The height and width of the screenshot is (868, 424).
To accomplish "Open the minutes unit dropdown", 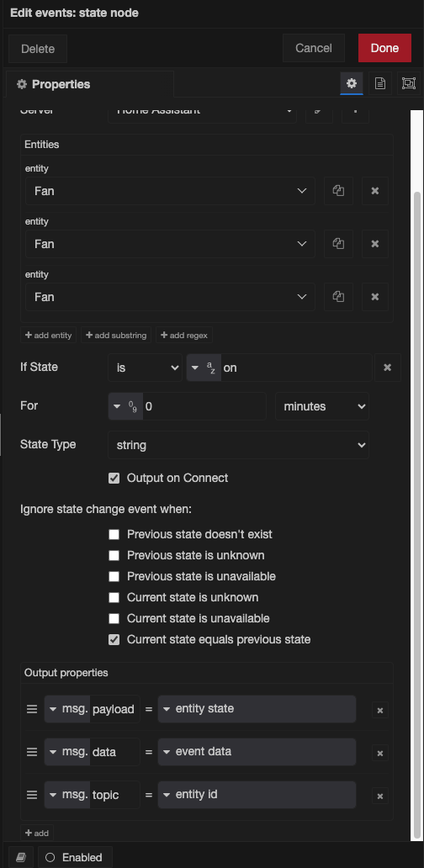I will pyautogui.click(x=322, y=406).
